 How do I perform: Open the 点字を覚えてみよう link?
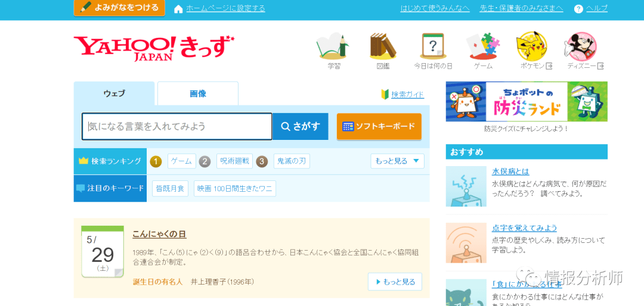525,228
